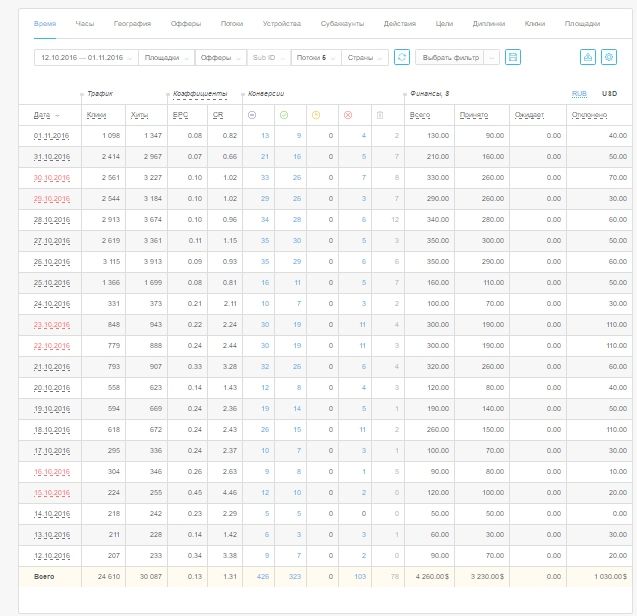Save the current filter with the floppy icon
Image resolution: width=637 pixels, height=616 pixels.
[x=513, y=57]
